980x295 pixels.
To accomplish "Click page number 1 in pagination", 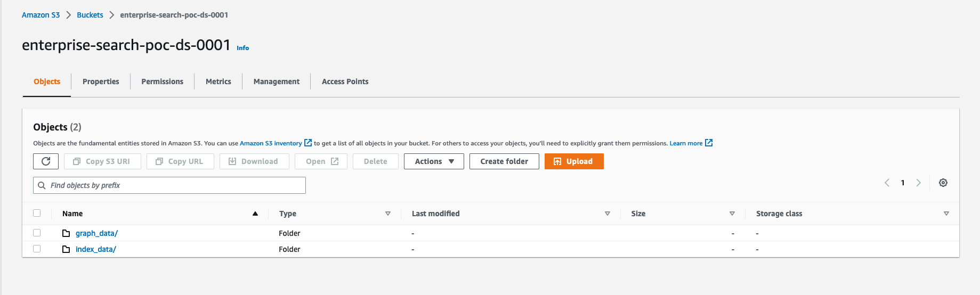I will (903, 183).
